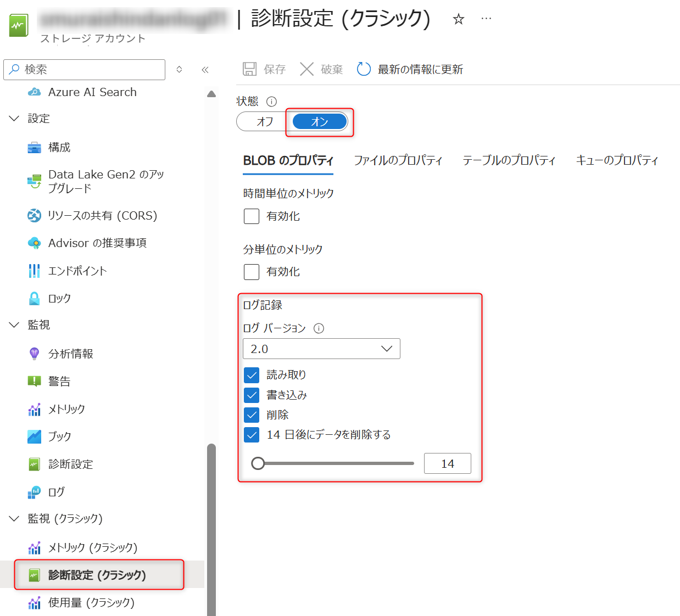
Task: Open Advisor の推奨事項 from the sidebar
Action: 34,243
